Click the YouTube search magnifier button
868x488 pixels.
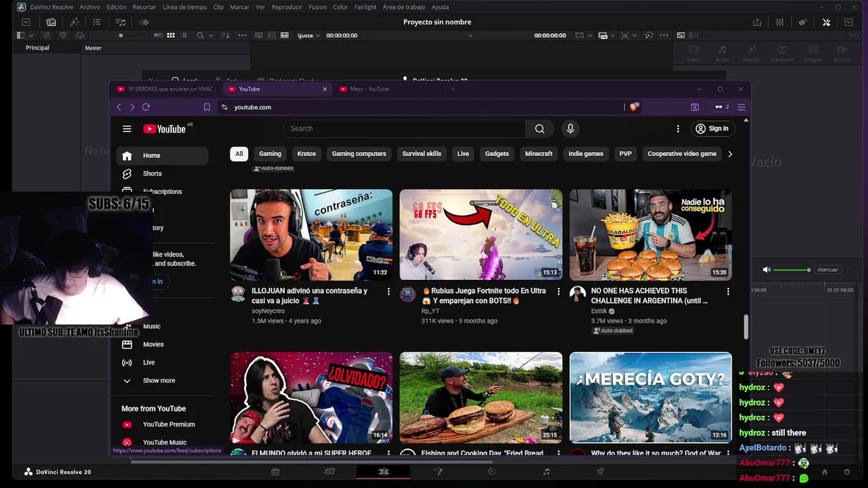[539, 129]
